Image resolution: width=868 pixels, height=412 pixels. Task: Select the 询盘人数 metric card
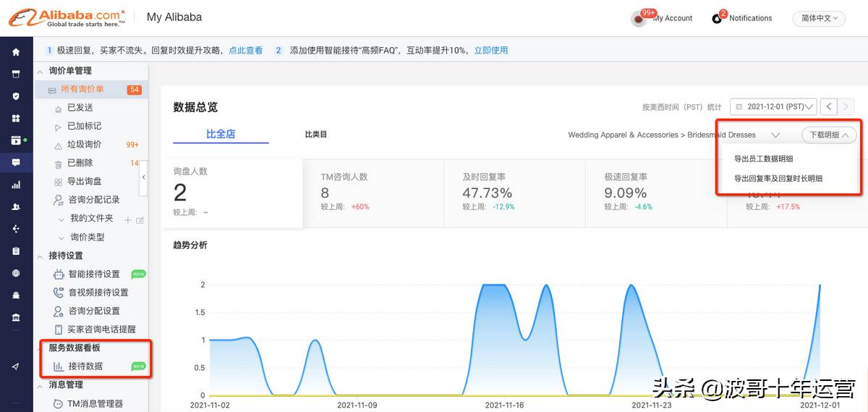click(x=233, y=192)
